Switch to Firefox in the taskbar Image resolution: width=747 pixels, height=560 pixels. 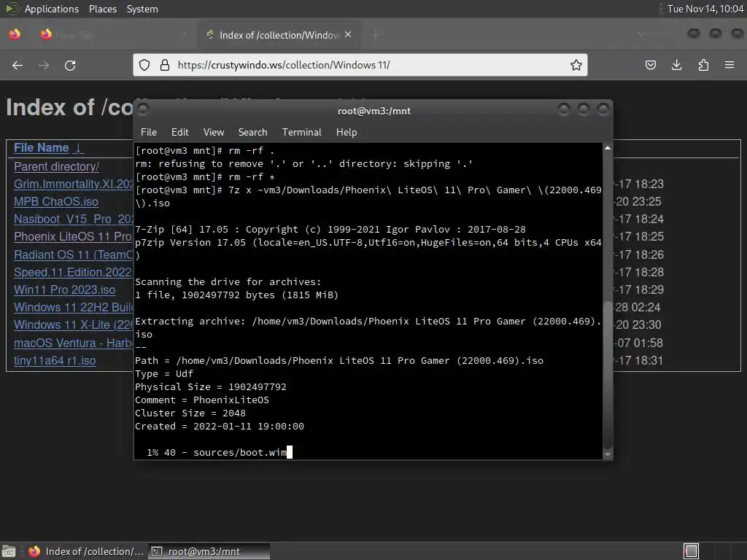(x=86, y=551)
